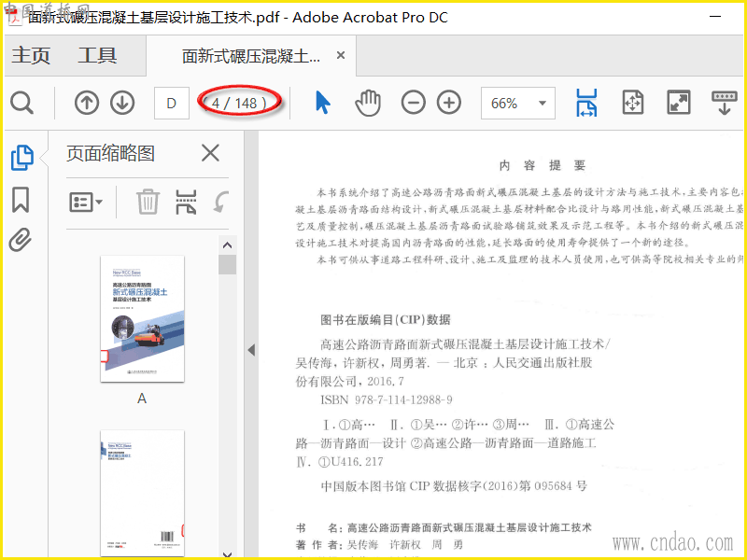
Task: Click the fit width scrolling icon
Action: click(x=586, y=103)
